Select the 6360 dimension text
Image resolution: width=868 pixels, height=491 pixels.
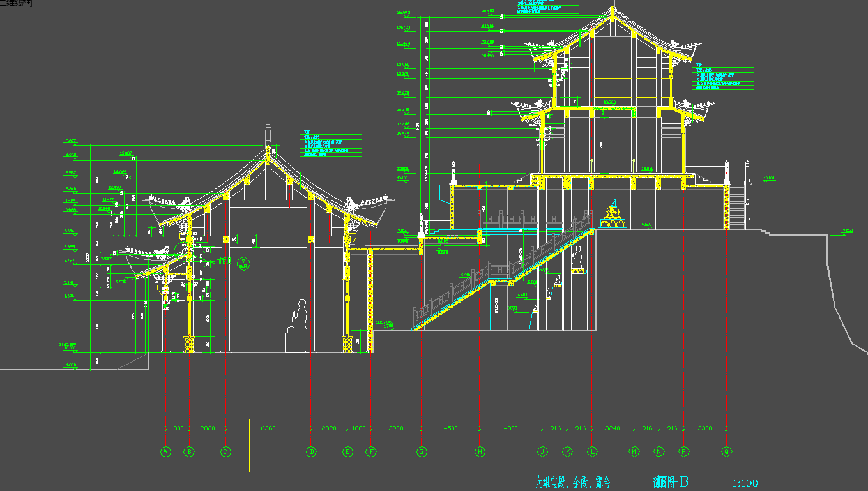coord(268,428)
